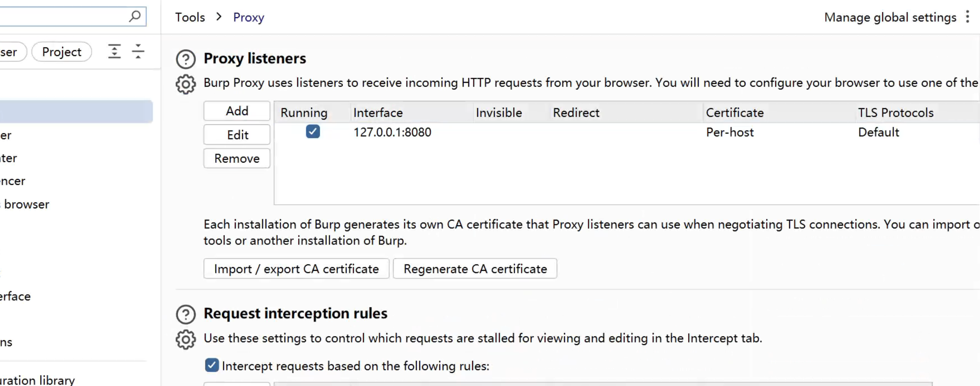
Task: Click Regenerate CA certificate button
Action: (x=475, y=269)
